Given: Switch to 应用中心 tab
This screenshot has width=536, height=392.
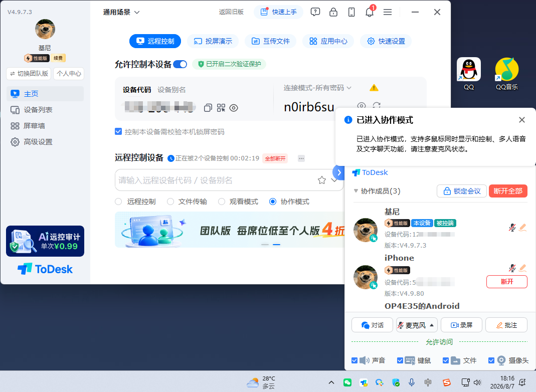Looking at the screenshot, I should point(328,41).
